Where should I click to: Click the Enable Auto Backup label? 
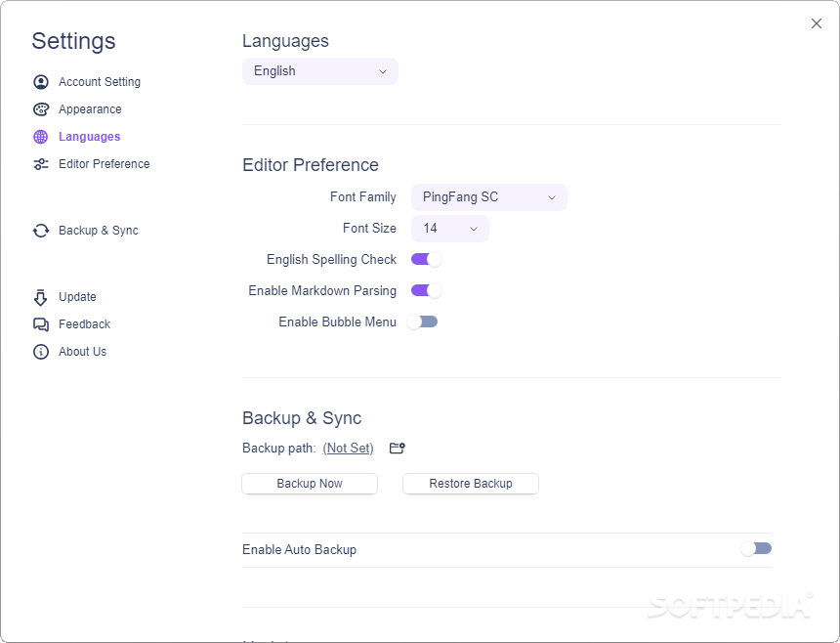(300, 550)
